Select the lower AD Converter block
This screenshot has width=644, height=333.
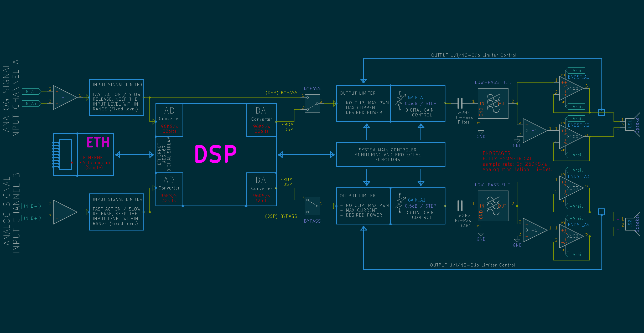click(169, 189)
